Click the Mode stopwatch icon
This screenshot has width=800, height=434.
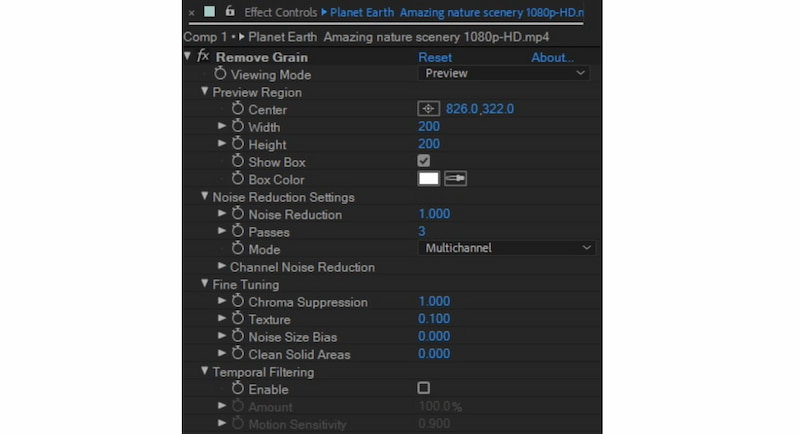(237, 248)
